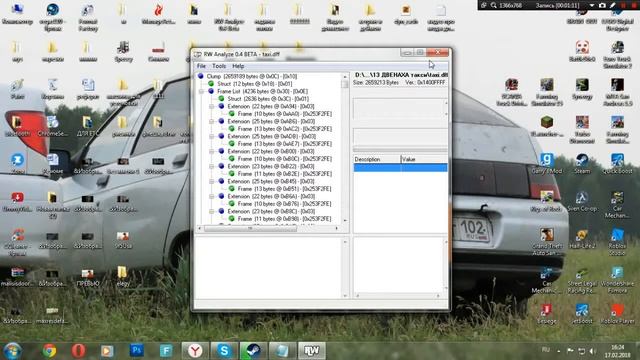This screenshot has width=640, height=360.
Task: Select the Frame icon at offset 0xB0C
Action: pyautogui.click(x=231, y=158)
